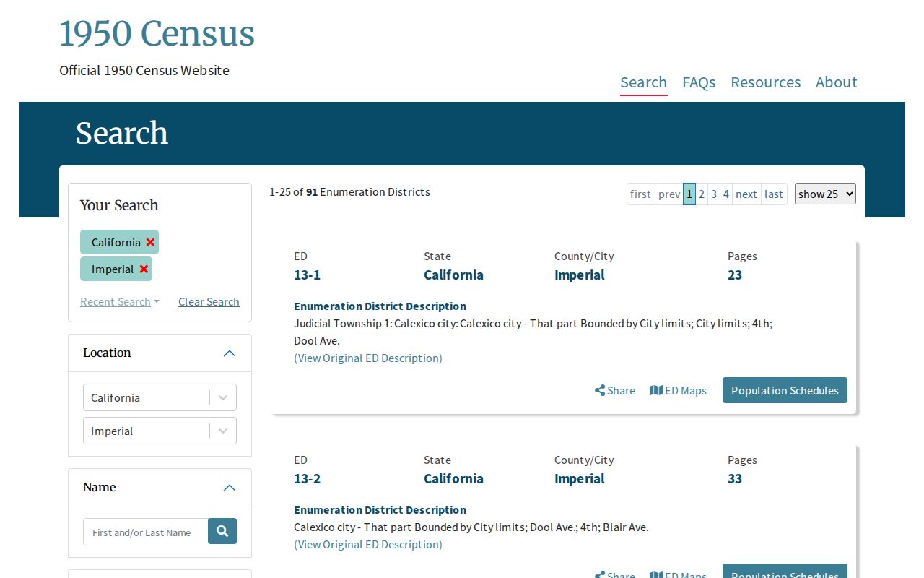The width and height of the screenshot is (924, 578).
Task: Open ED number 13-1 link
Action: [x=307, y=275]
